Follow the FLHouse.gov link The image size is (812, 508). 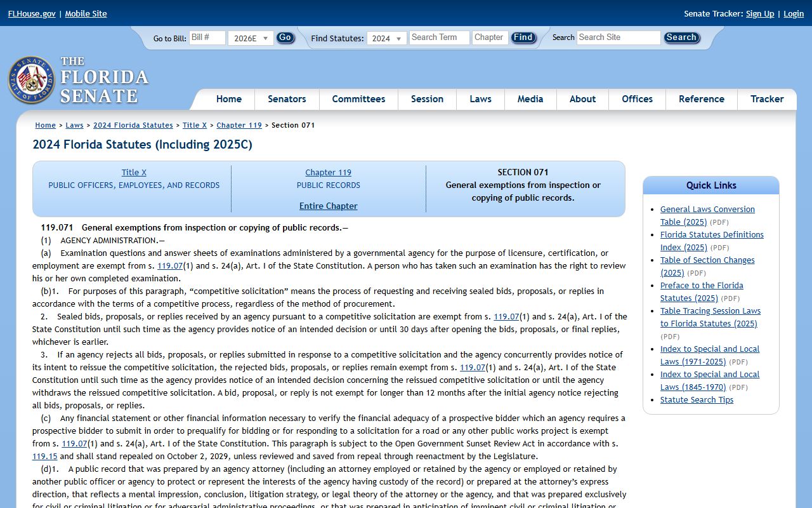32,13
